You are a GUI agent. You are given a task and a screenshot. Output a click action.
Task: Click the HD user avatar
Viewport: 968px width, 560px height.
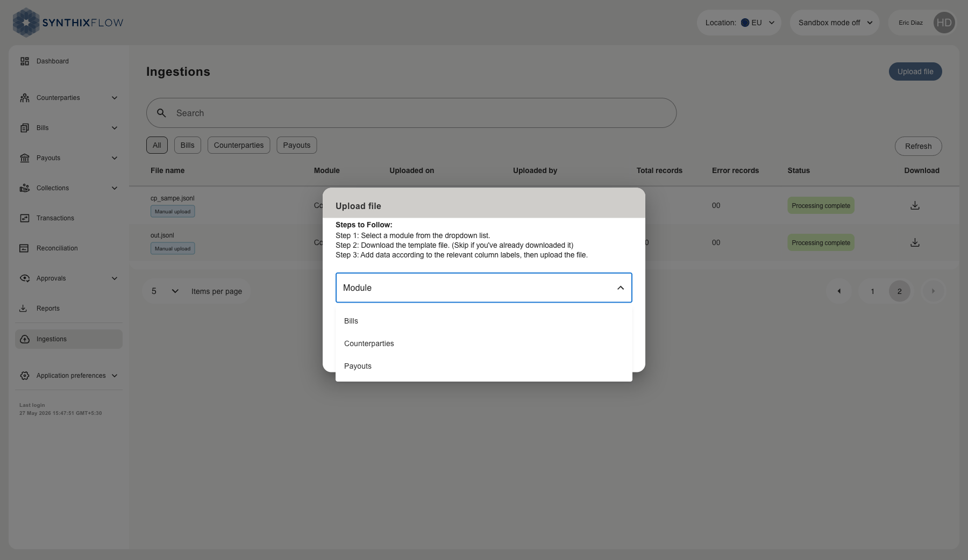pyautogui.click(x=944, y=23)
